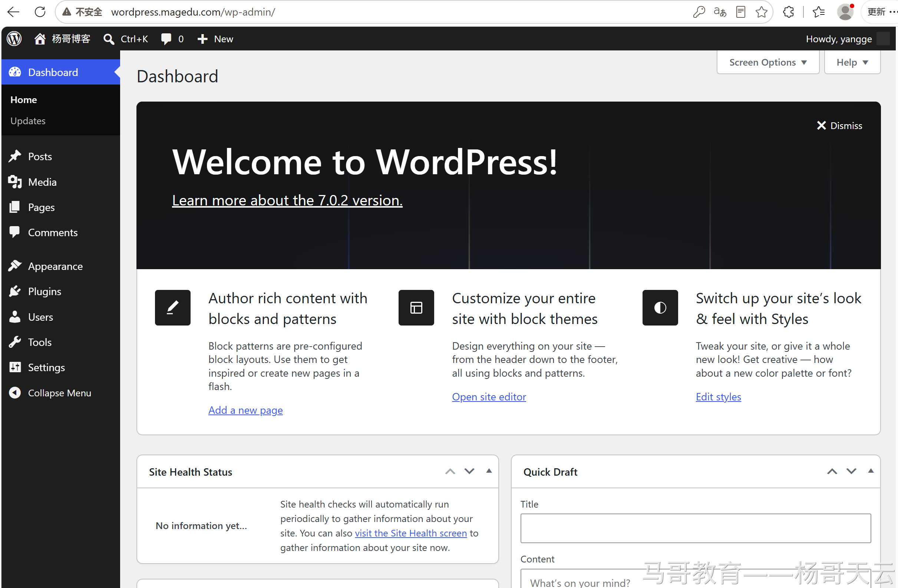Click the layout icon for block themes
This screenshot has height=588, width=898.
click(x=416, y=308)
